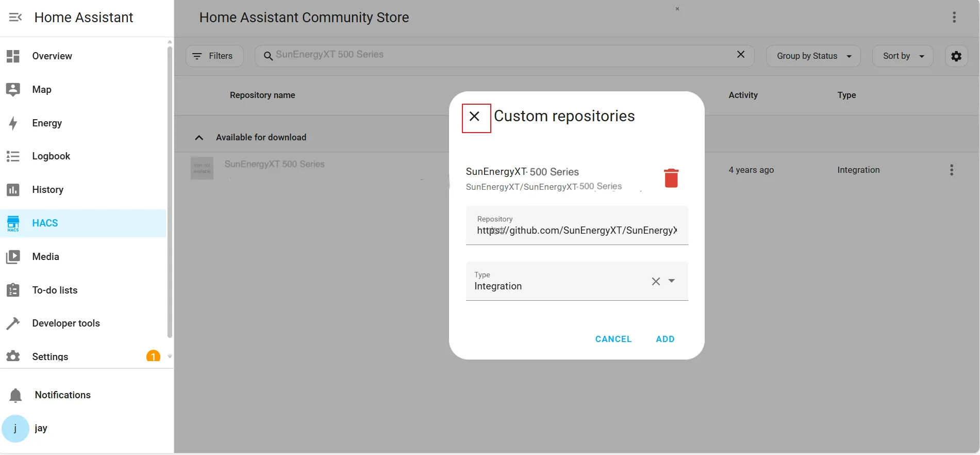The width and height of the screenshot is (980, 455).
Task: Open the Sort by dropdown
Action: [902, 56]
